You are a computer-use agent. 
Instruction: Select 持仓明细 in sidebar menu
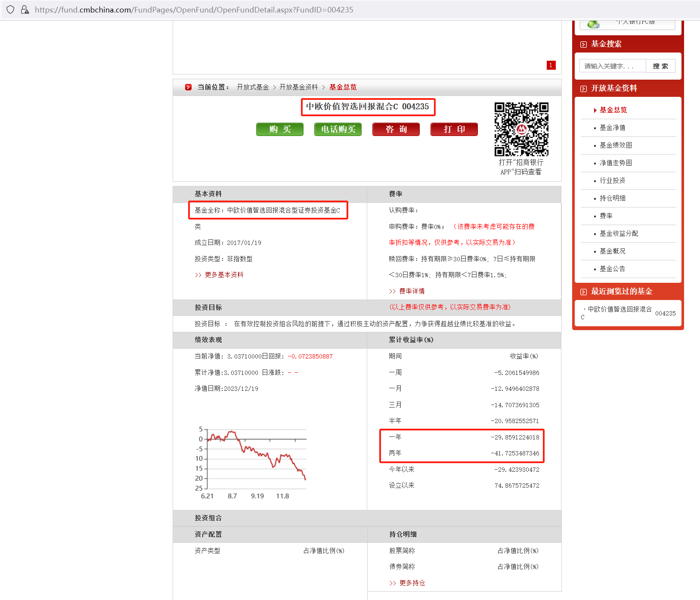(x=613, y=198)
